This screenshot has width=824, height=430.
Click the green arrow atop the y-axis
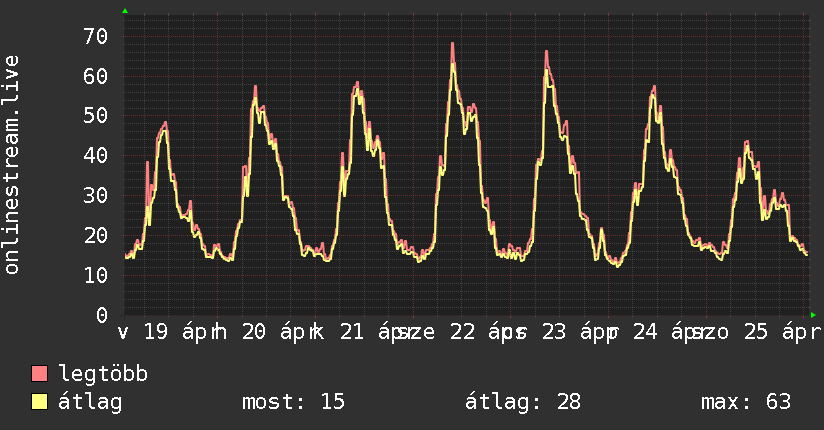tap(125, 11)
